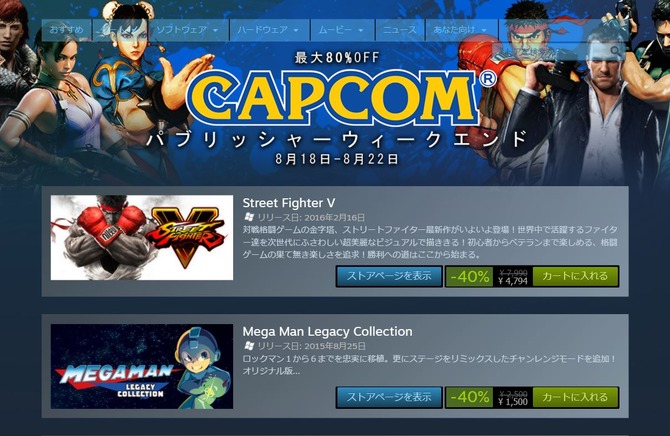Click the -40% discount badge for Street Fighter V
The height and width of the screenshot is (436, 670).
pos(470,277)
